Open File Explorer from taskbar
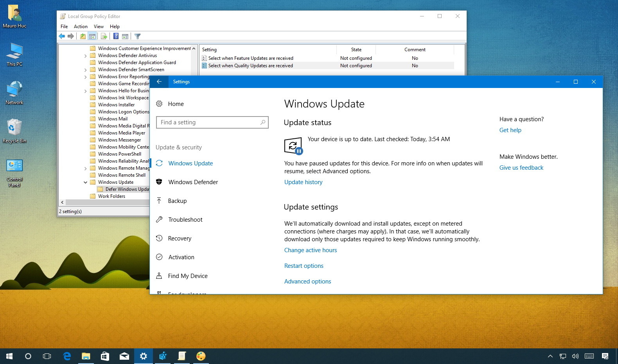 [86, 356]
